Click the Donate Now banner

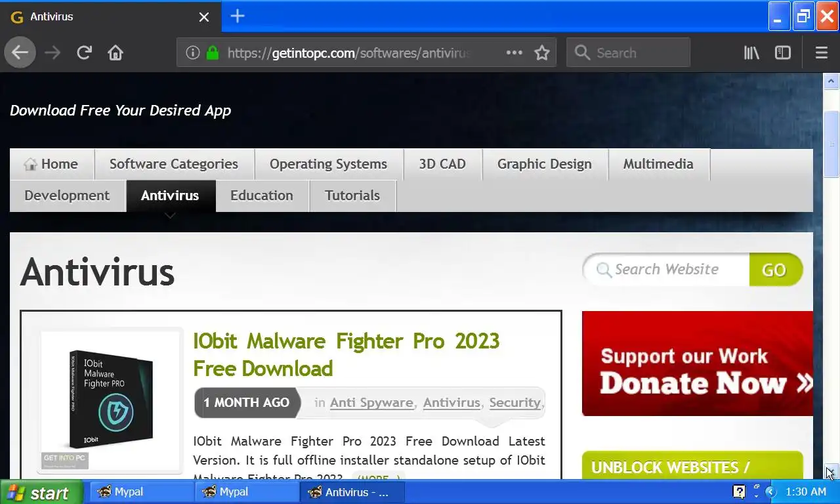tap(698, 364)
